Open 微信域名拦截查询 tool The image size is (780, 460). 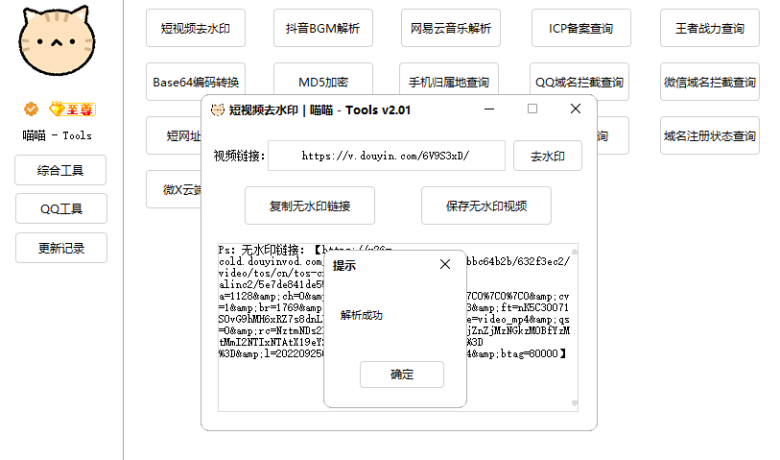[710, 82]
